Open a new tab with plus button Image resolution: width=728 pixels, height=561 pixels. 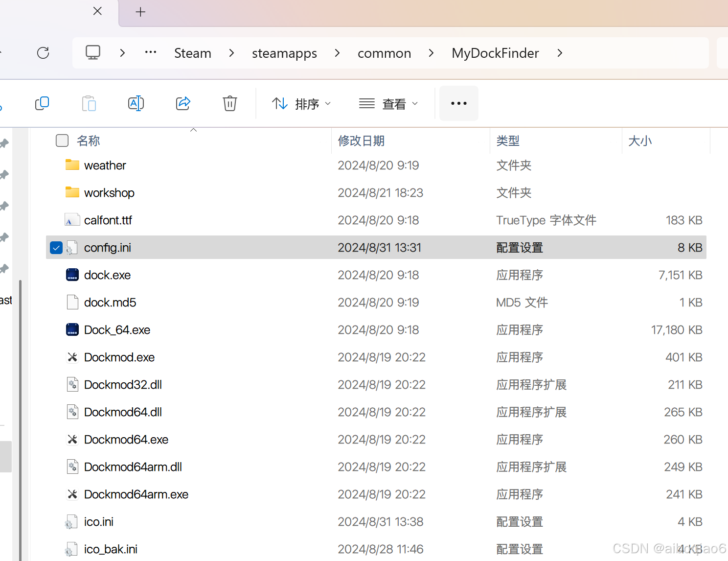point(140,12)
